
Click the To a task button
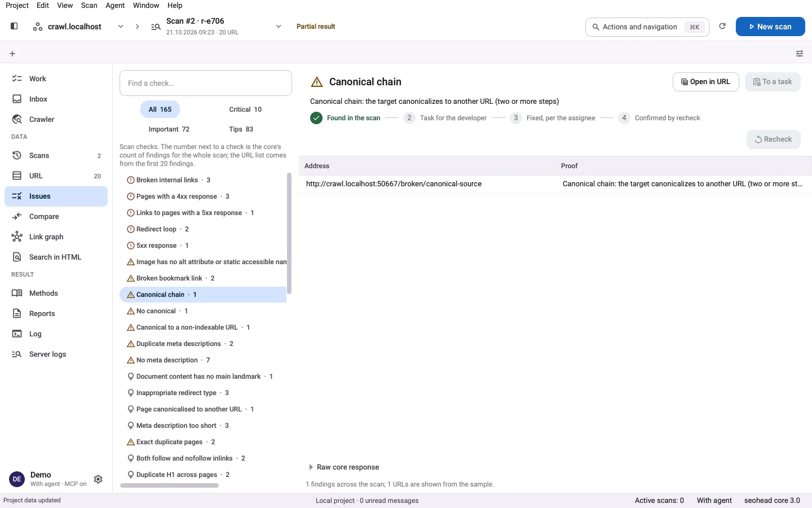point(773,82)
